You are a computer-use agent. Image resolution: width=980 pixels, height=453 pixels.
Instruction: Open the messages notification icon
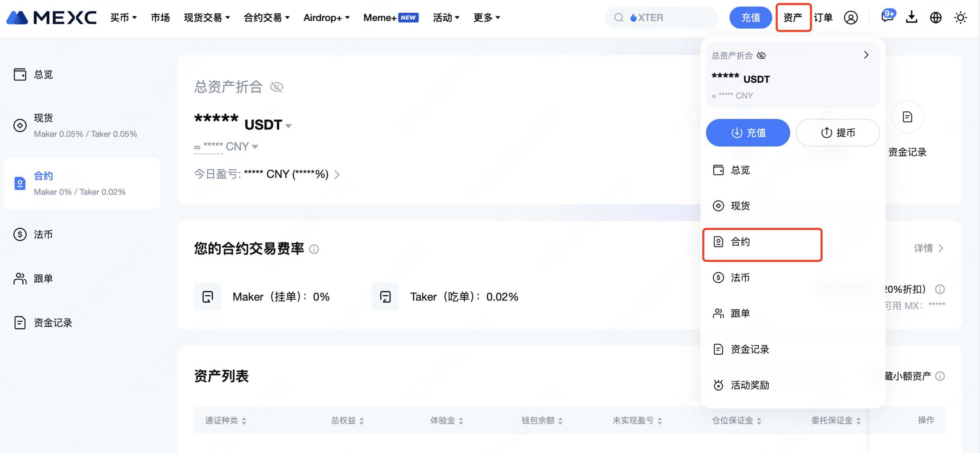[x=887, y=17]
